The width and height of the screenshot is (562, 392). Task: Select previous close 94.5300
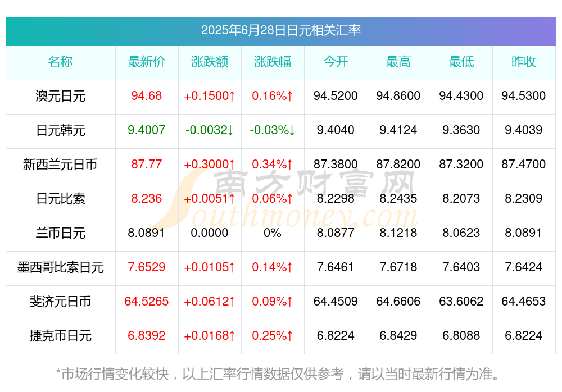point(524,96)
